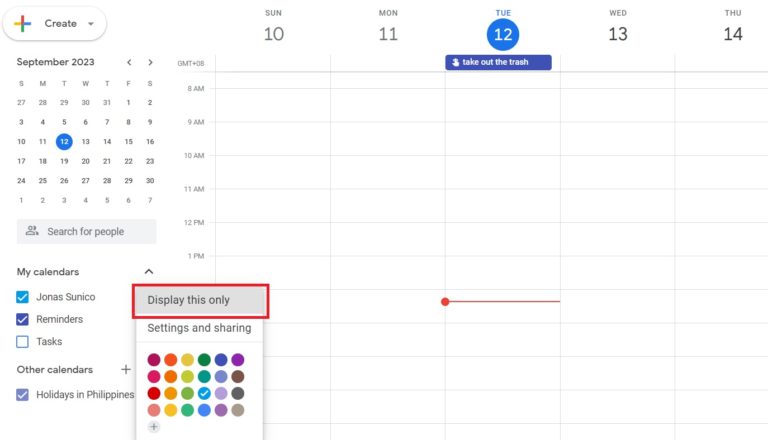
Task: Select date 8 in mini calendar
Action: point(128,122)
